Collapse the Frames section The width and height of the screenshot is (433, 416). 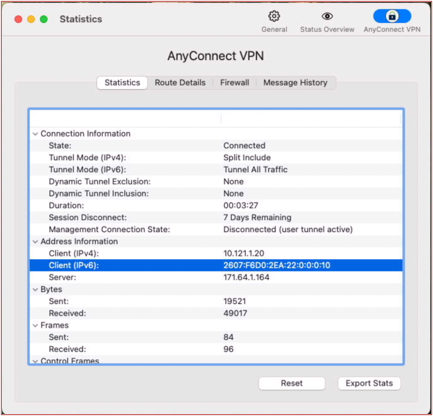pos(35,326)
